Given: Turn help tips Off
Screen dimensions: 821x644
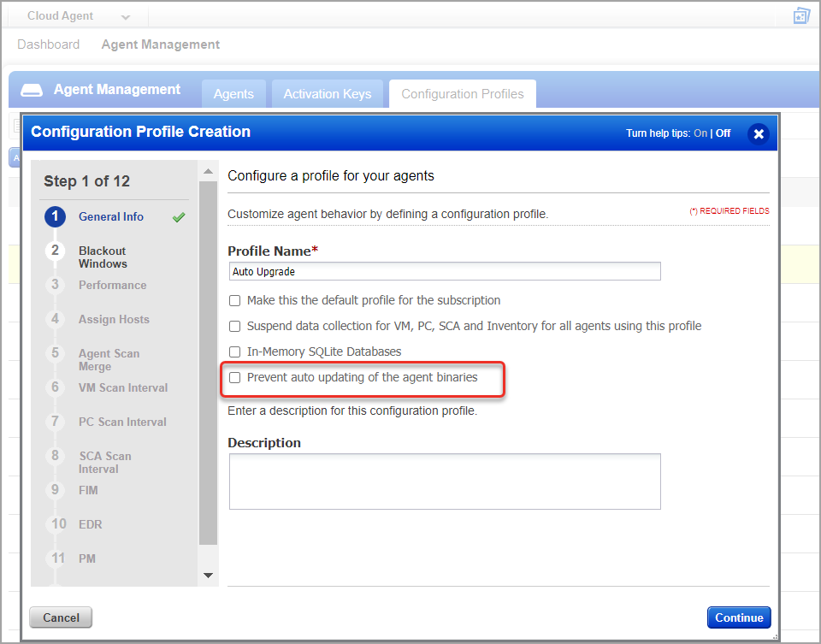Looking at the screenshot, I should tap(723, 133).
